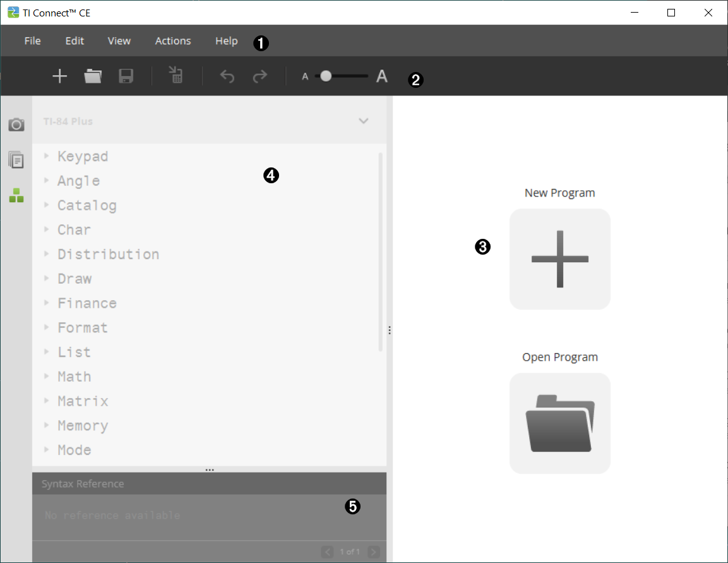Expand the Keypad catalog category
728x563 pixels.
tap(47, 156)
